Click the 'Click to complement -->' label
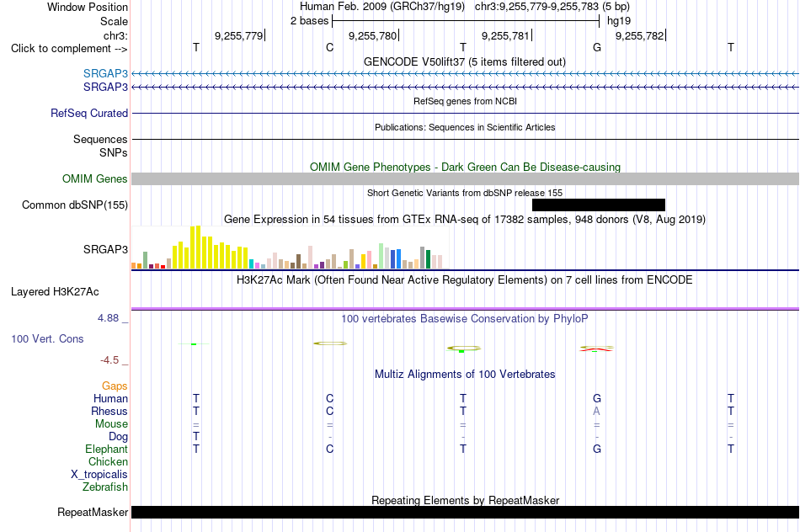The height and width of the screenshot is (532, 800). click(x=69, y=49)
